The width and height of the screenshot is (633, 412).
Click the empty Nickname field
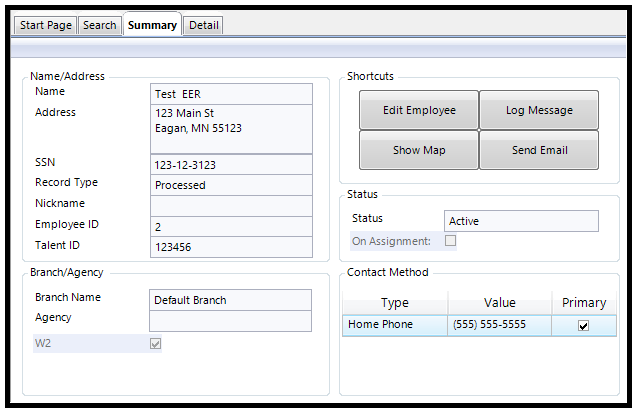point(231,205)
